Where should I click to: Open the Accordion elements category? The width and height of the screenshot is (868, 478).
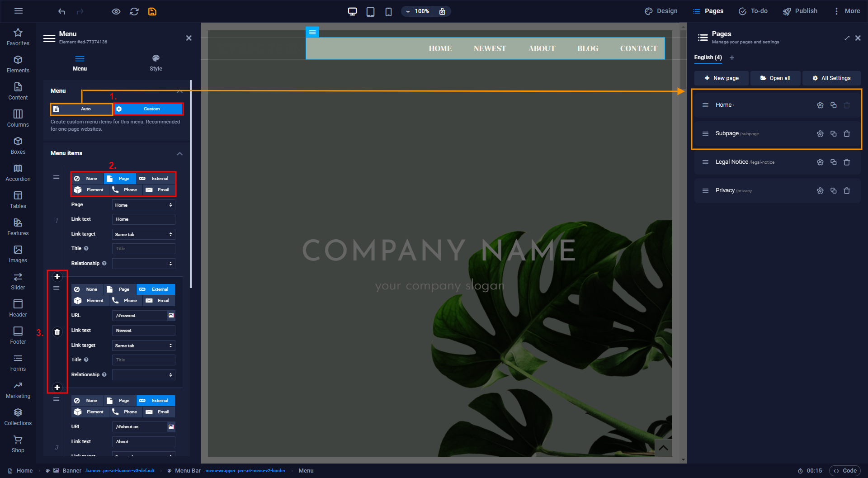point(18,172)
